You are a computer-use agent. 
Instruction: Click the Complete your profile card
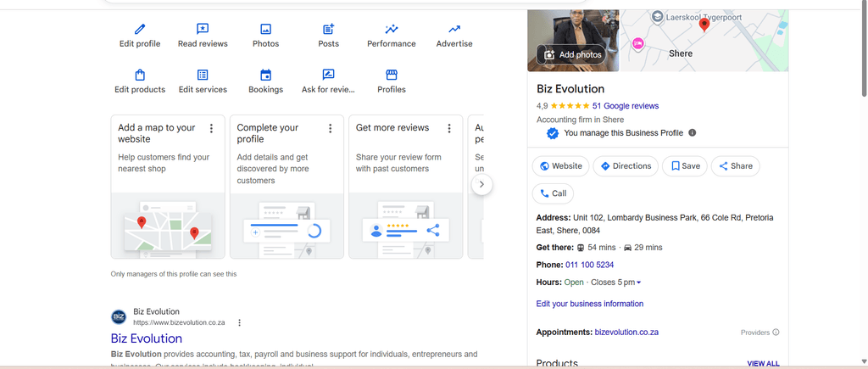point(287,187)
